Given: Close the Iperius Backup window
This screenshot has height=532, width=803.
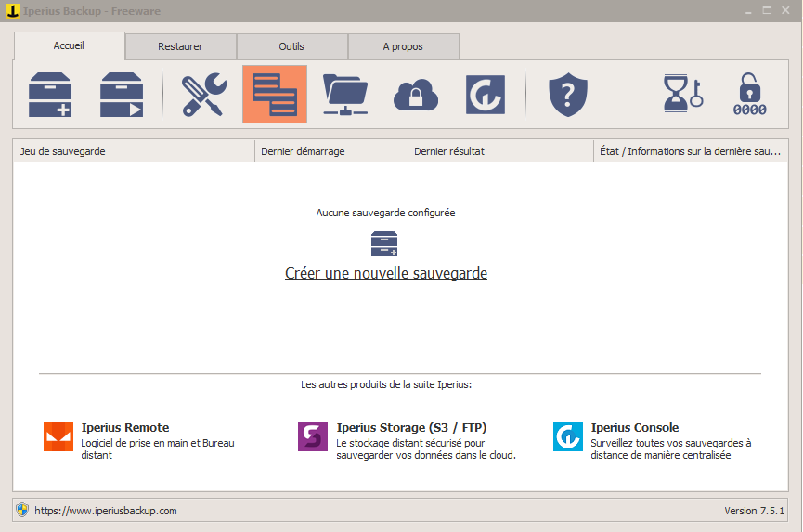Looking at the screenshot, I should click(x=785, y=10).
